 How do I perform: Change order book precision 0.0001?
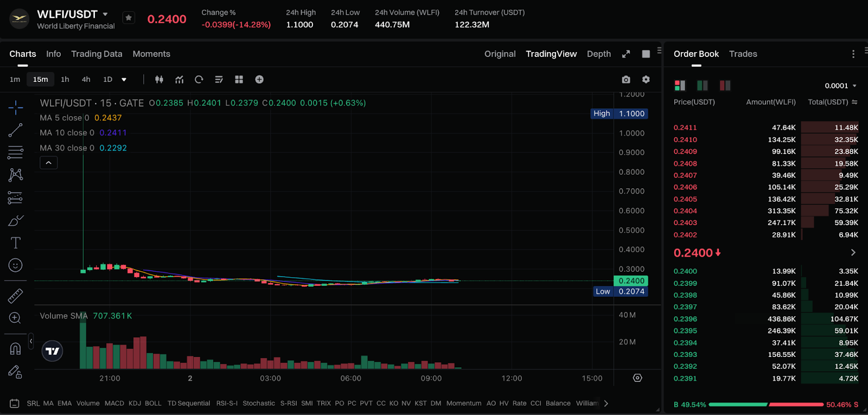click(x=840, y=86)
